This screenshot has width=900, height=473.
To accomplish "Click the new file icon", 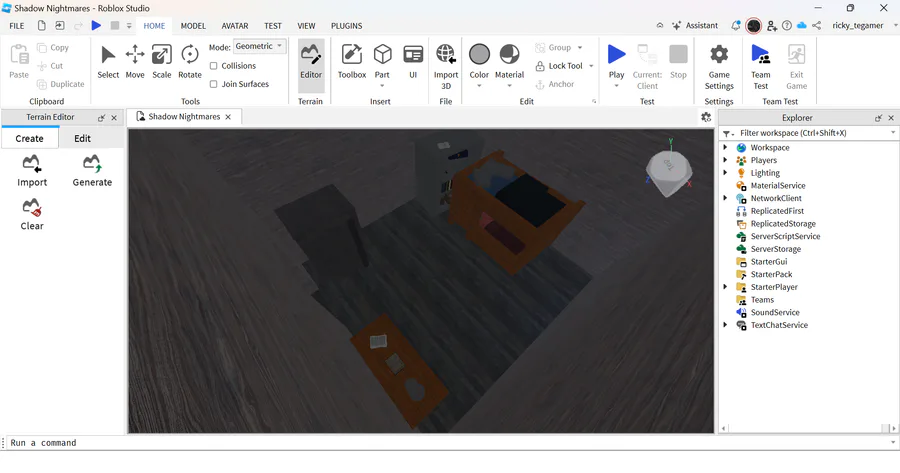I will tap(41, 25).
